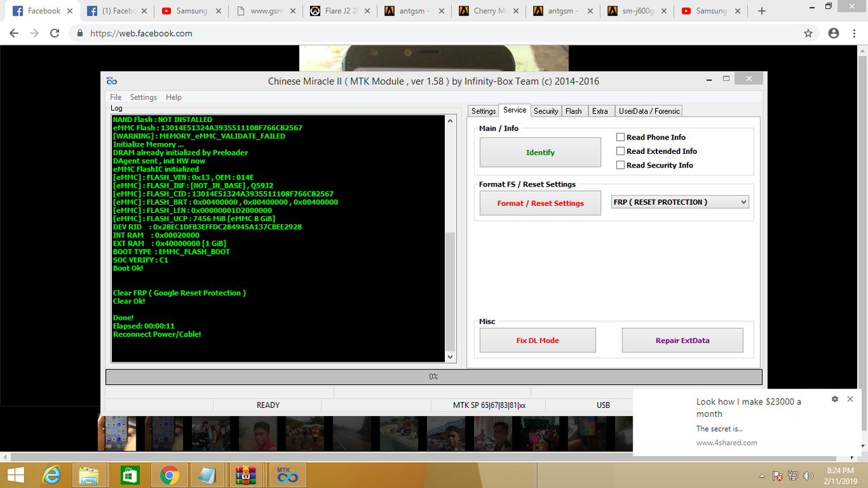This screenshot has width=868, height=488.
Task: Click the log scroll-down arrow
Action: pyautogui.click(x=451, y=357)
